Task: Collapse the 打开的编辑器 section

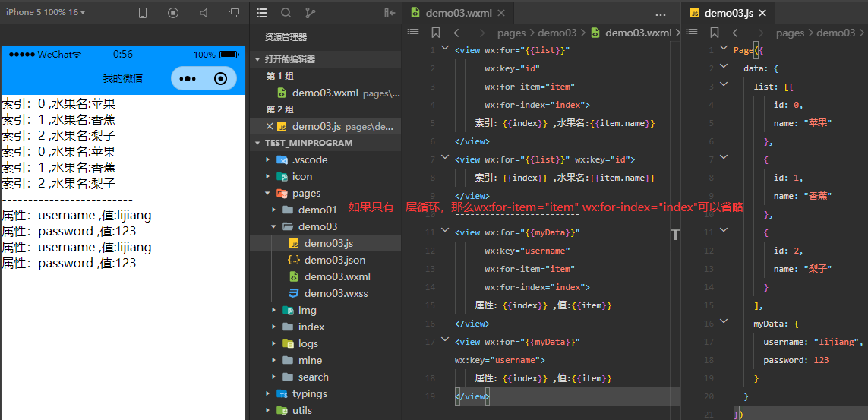Action: point(289,59)
